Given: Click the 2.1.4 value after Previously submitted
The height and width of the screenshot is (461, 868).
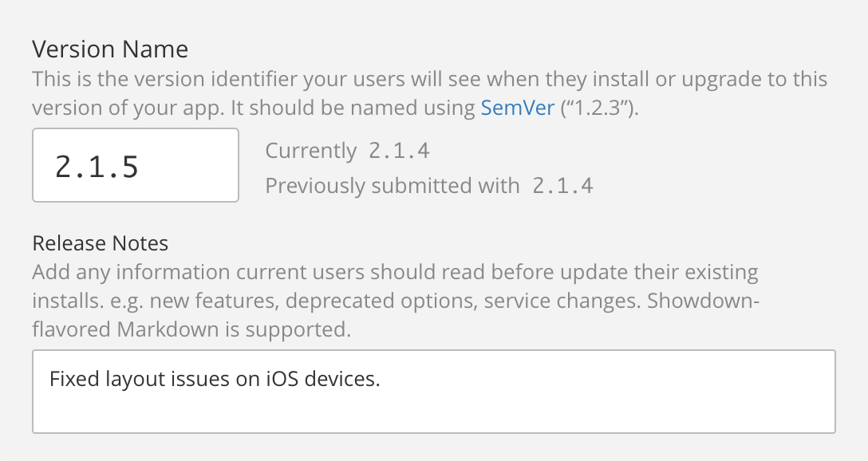Looking at the screenshot, I should (563, 186).
